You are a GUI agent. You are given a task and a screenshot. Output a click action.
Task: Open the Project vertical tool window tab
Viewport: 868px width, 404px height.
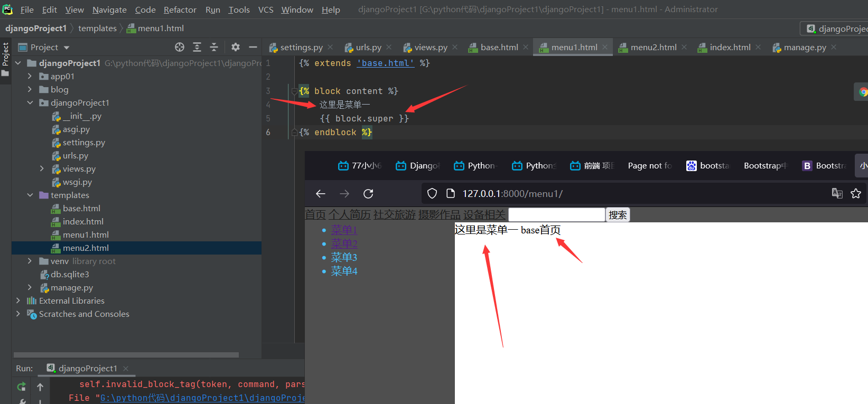(5, 59)
